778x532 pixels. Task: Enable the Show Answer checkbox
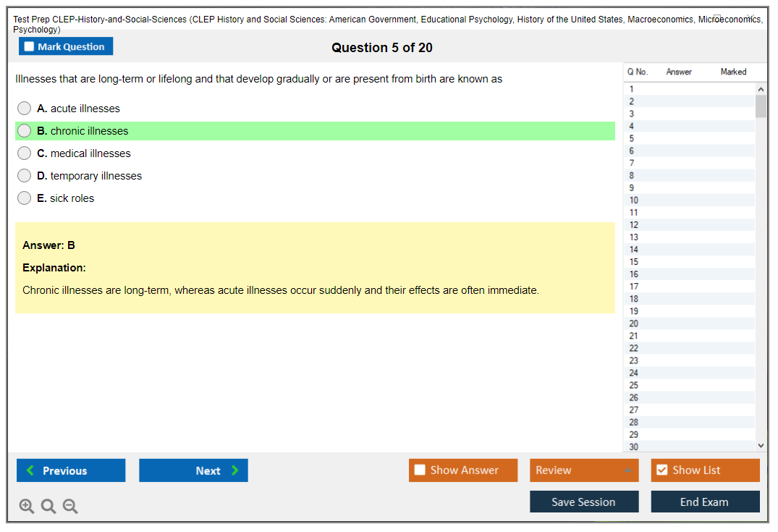pos(420,470)
